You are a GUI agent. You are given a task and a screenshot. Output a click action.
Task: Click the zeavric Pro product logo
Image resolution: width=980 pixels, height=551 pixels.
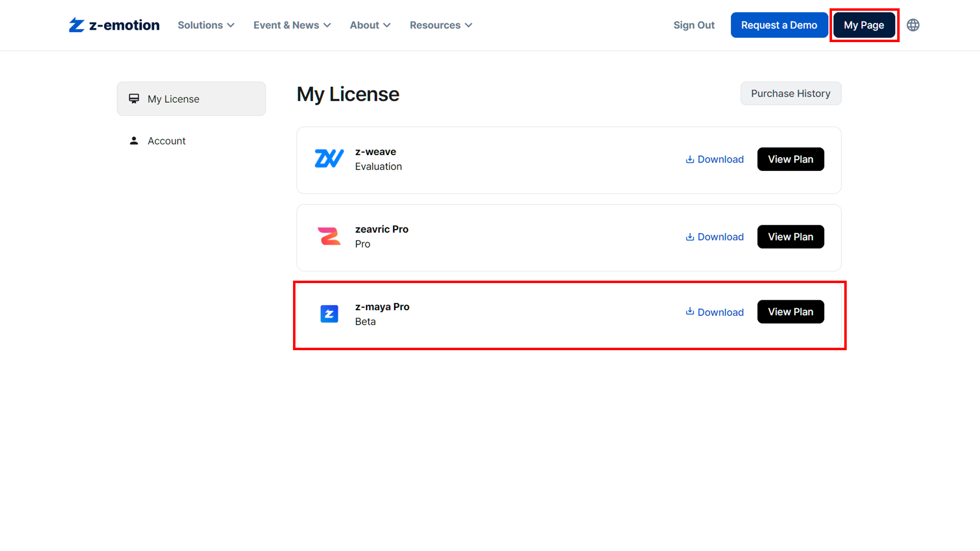click(329, 237)
